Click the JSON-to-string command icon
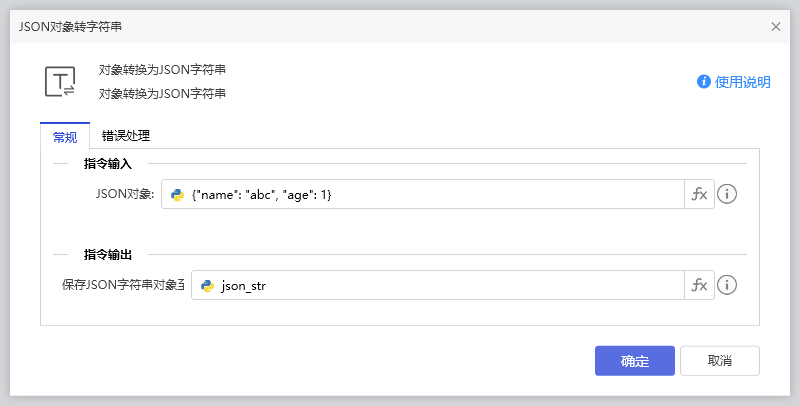This screenshot has height=406, width=800. tap(60, 82)
